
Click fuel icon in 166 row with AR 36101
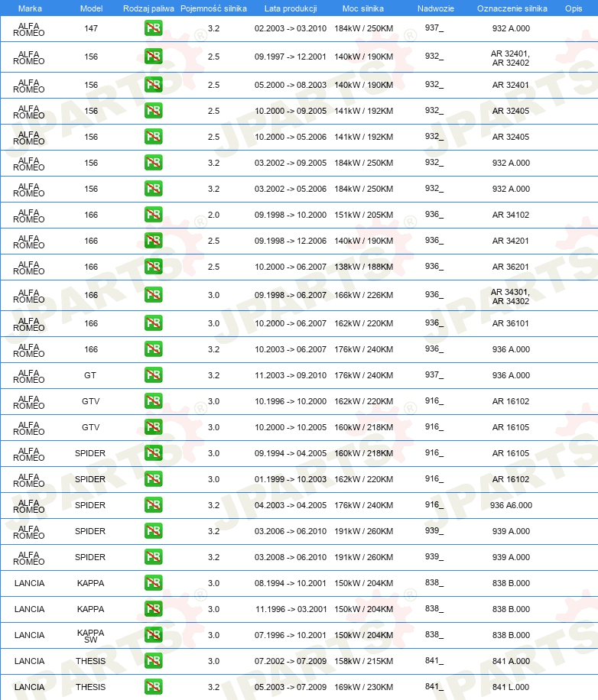153,322
